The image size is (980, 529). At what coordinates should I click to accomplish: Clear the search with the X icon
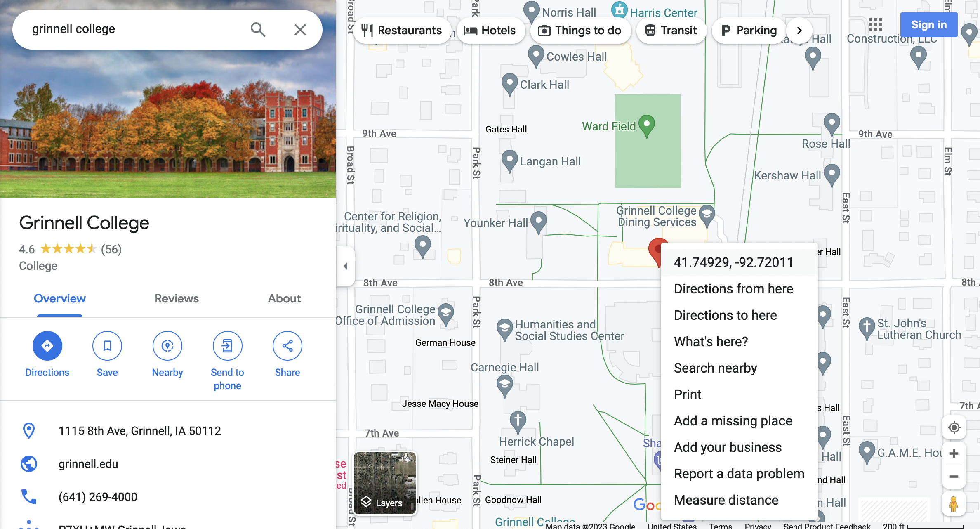click(300, 29)
